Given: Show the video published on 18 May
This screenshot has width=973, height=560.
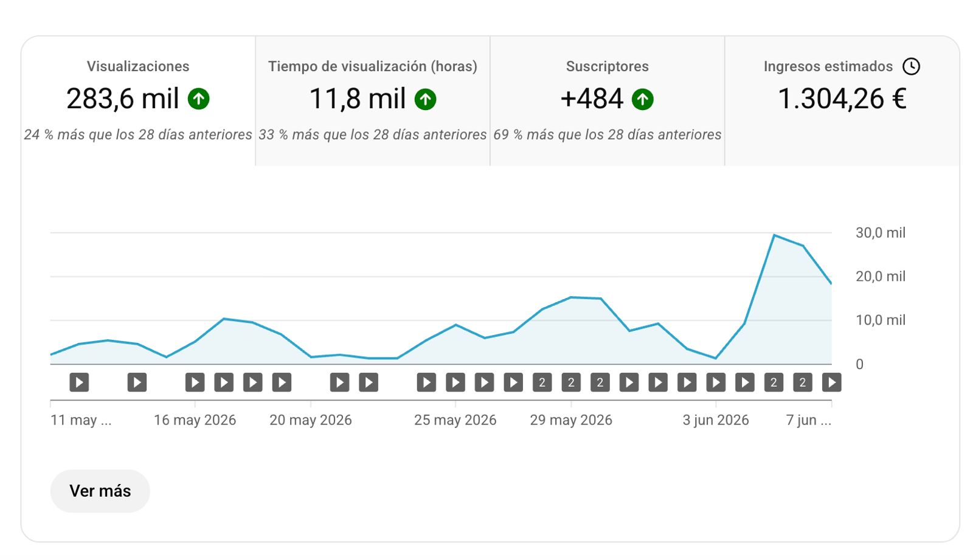Looking at the screenshot, I should point(253,382).
